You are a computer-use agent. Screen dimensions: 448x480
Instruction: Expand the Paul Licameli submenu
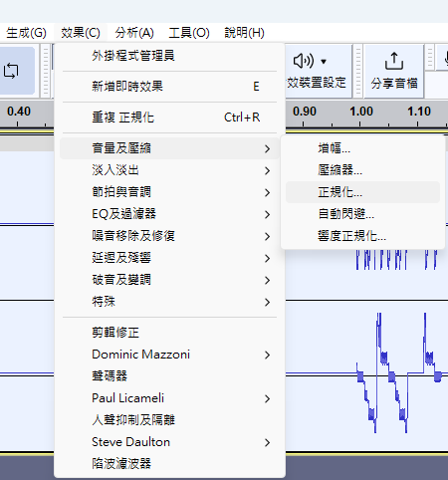[x=169, y=398]
